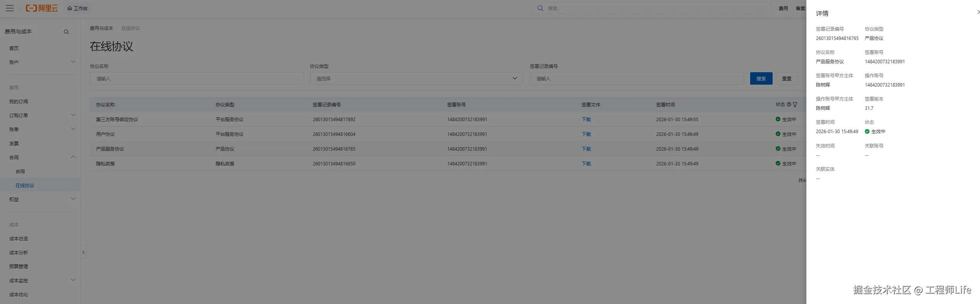The image size is (980, 304).
Task: Select 在线协议 in the sidebar
Action: tap(25, 185)
